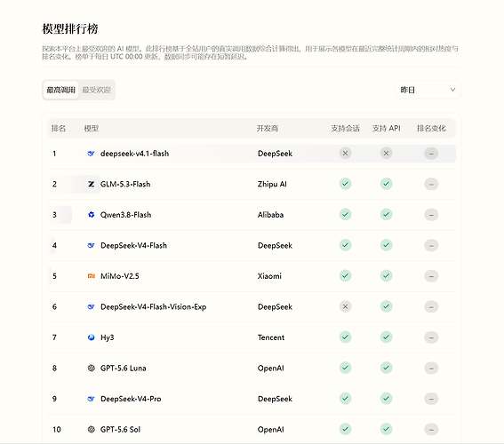Click the 排名变化 column header

pyautogui.click(x=431, y=129)
